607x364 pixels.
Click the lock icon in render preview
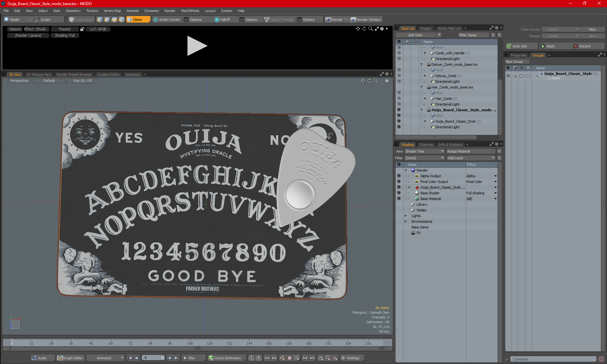[x=82, y=29]
